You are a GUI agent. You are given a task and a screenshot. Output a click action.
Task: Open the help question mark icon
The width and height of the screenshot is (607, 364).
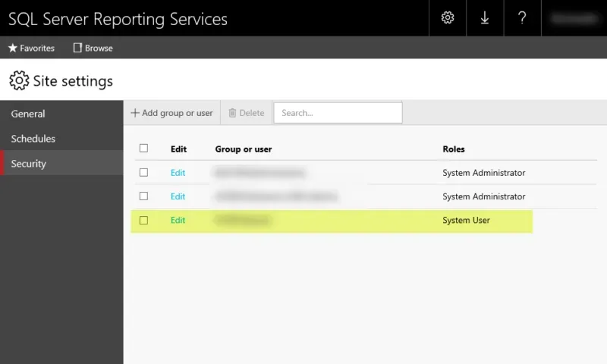pyautogui.click(x=522, y=18)
